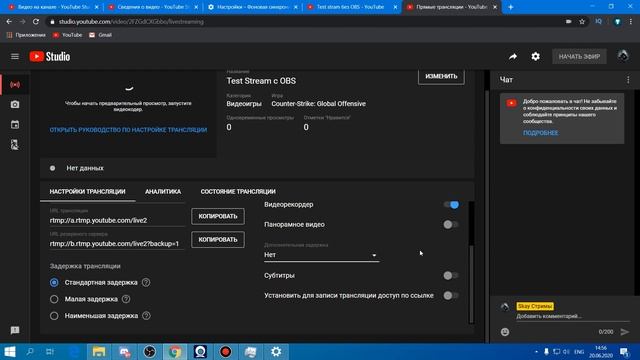Enable Субтитры switch

click(451, 276)
